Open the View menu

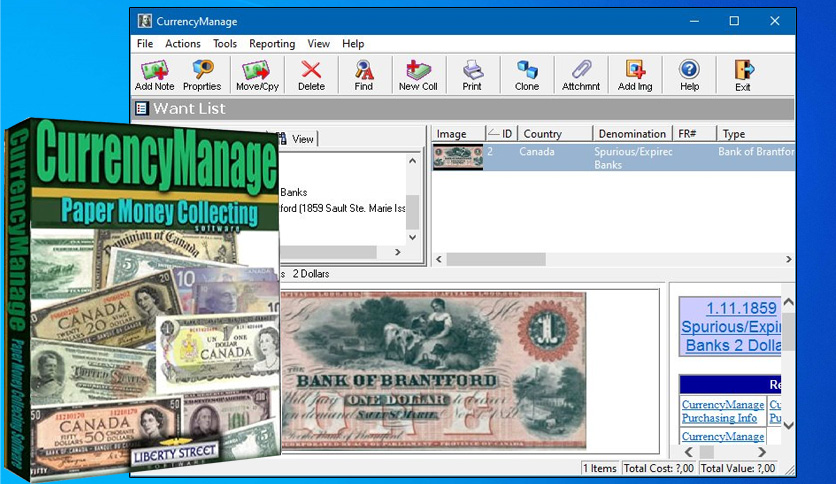(318, 44)
